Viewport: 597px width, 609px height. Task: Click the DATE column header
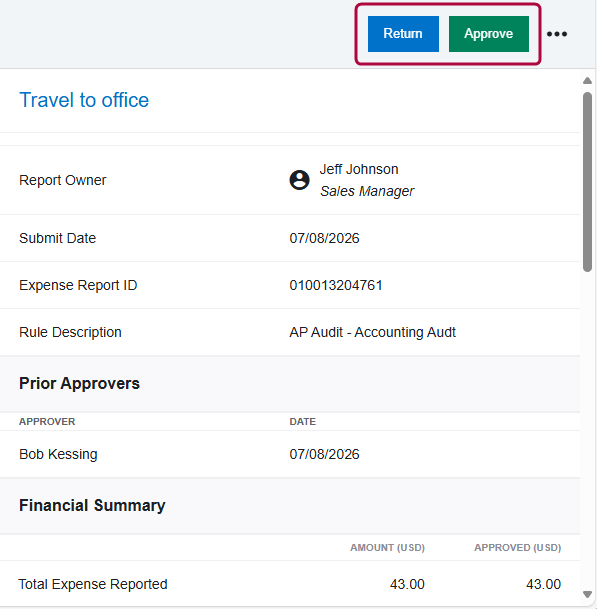pyautogui.click(x=303, y=422)
